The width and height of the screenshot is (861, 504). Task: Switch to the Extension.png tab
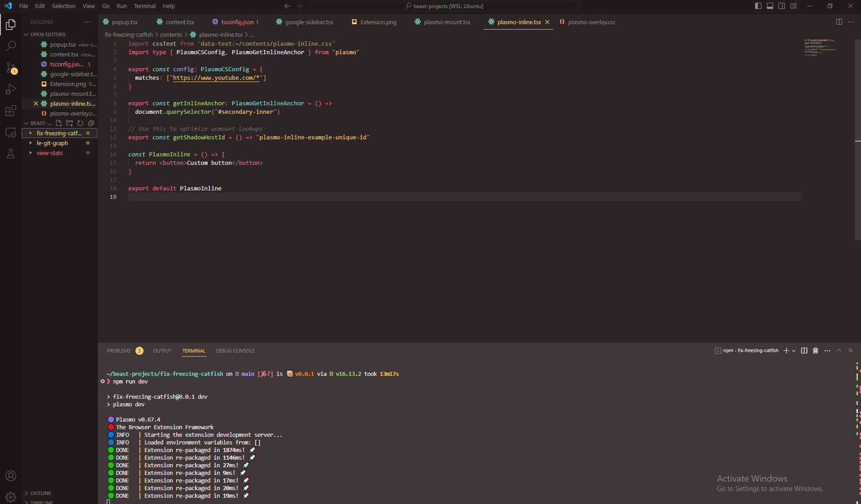(378, 22)
